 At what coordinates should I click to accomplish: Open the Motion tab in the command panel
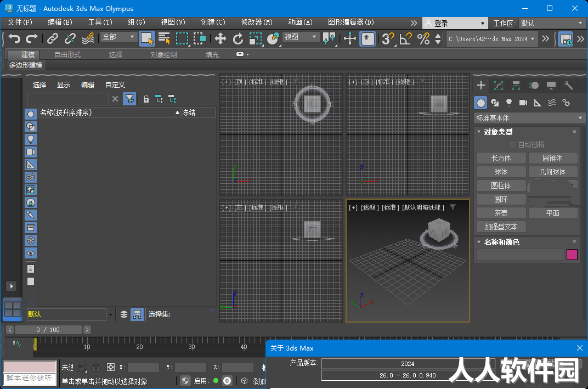(x=534, y=86)
